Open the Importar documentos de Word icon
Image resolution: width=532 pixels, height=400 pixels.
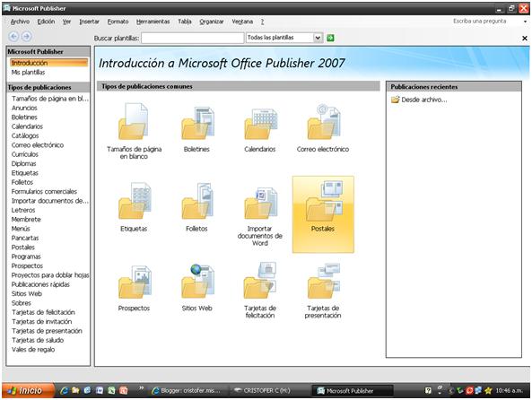point(260,203)
